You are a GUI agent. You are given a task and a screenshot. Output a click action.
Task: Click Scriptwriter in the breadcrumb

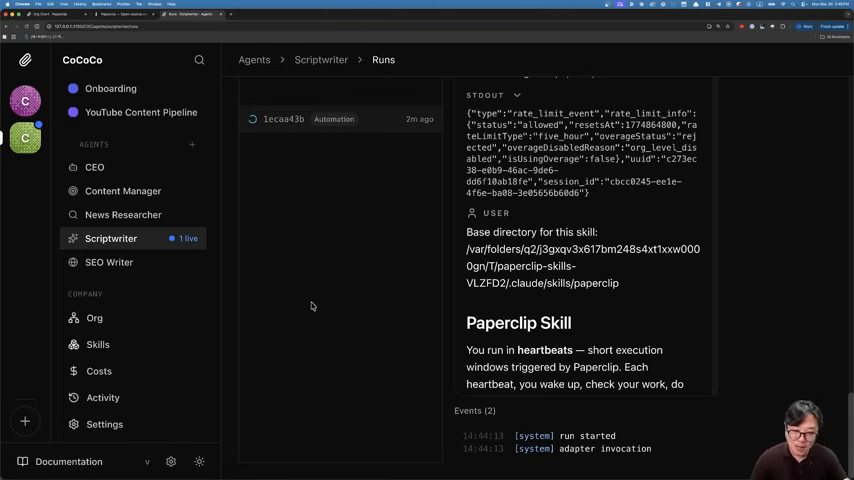(321, 60)
